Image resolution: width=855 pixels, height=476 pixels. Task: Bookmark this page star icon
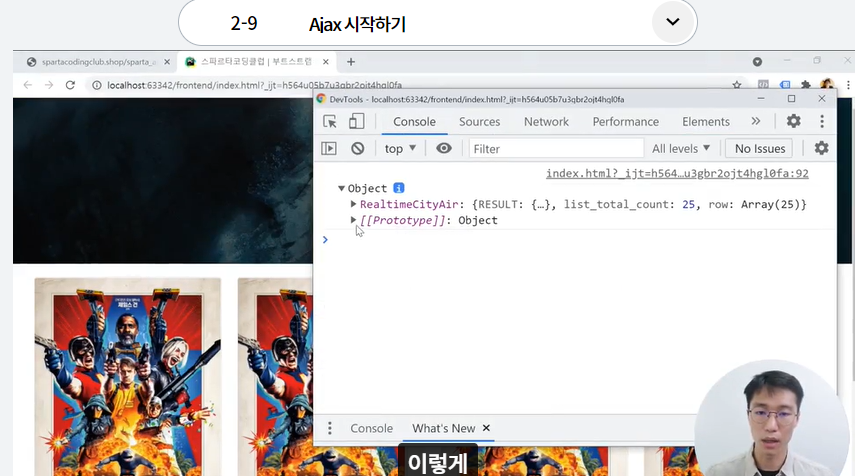[x=737, y=85]
